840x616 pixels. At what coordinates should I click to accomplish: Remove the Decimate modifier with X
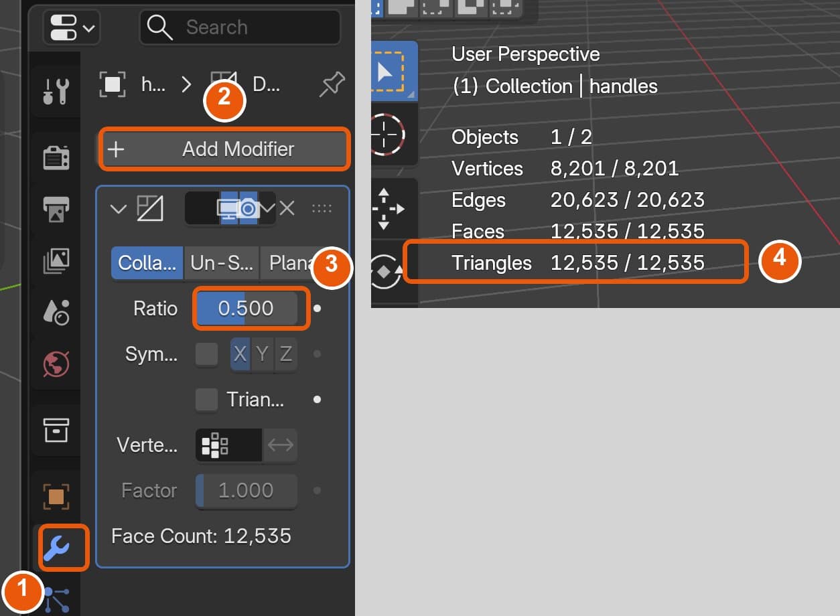point(287,208)
